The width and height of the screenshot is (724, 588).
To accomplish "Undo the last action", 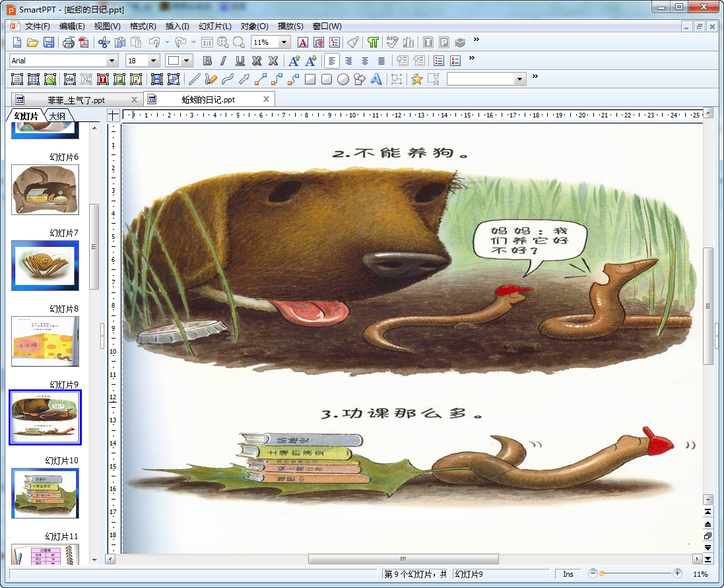I will (154, 42).
